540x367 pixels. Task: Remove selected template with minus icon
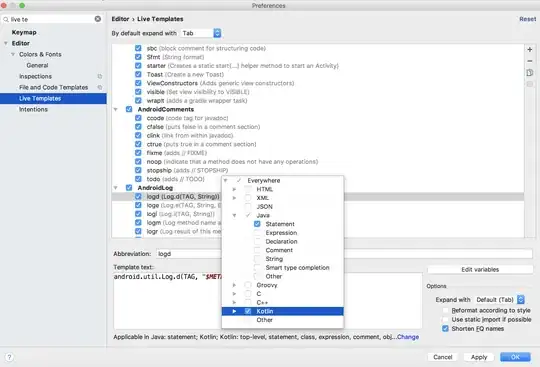coord(530,61)
